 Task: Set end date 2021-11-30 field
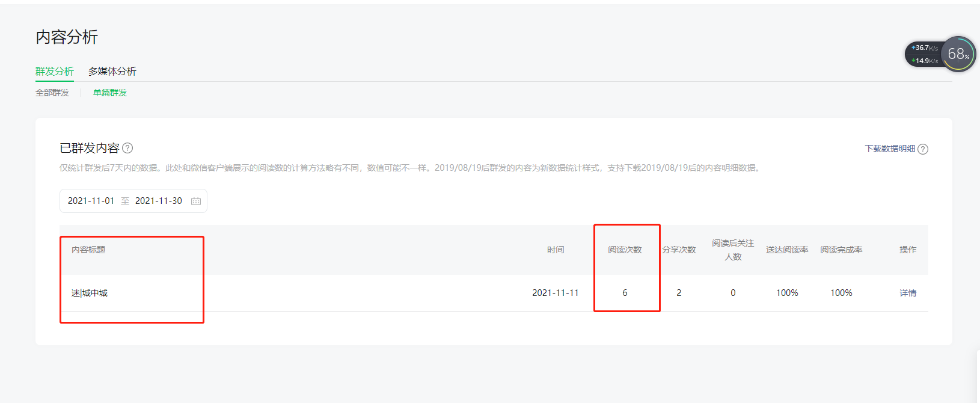tap(159, 201)
